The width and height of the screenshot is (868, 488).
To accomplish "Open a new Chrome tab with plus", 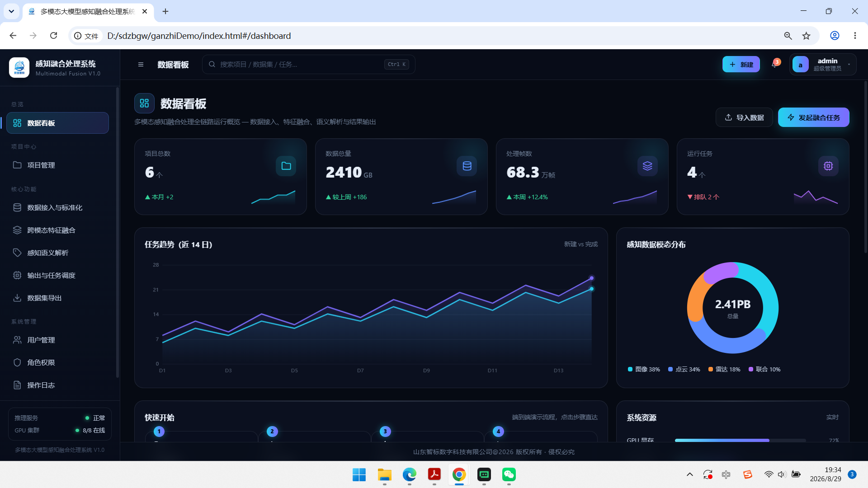I will tap(165, 11).
